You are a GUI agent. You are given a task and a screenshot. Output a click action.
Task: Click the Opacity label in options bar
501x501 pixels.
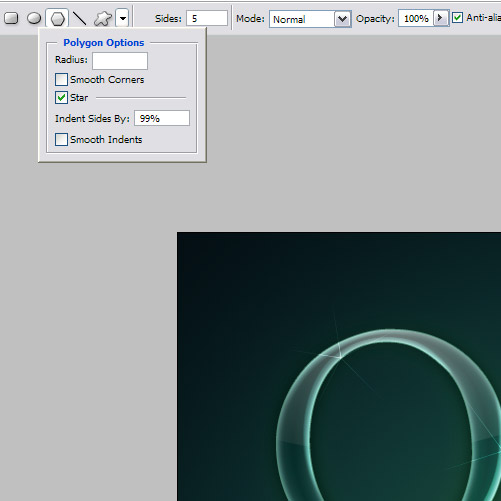click(375, 19)
